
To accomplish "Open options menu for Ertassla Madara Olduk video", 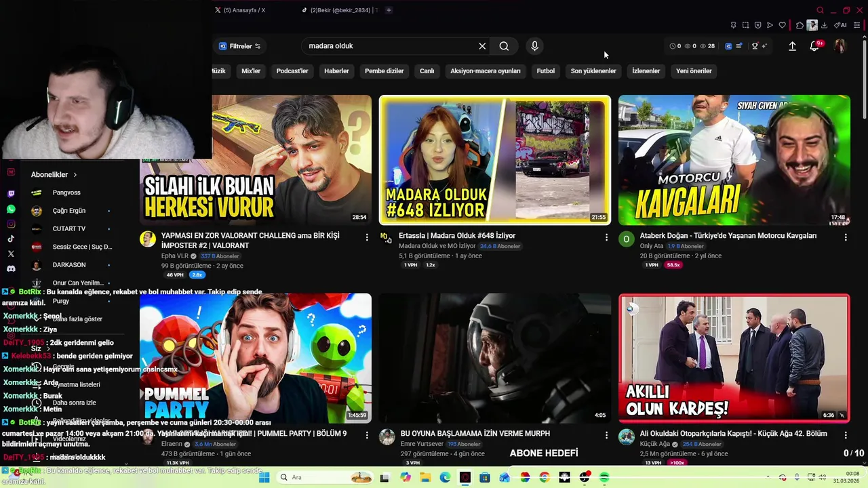I will [606, 237].
